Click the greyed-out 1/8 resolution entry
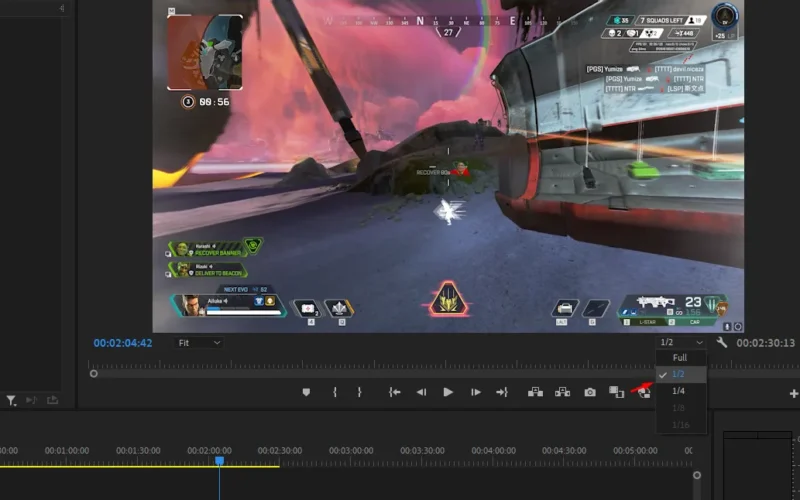Screen dimensions: 800x500 (681, 408)
